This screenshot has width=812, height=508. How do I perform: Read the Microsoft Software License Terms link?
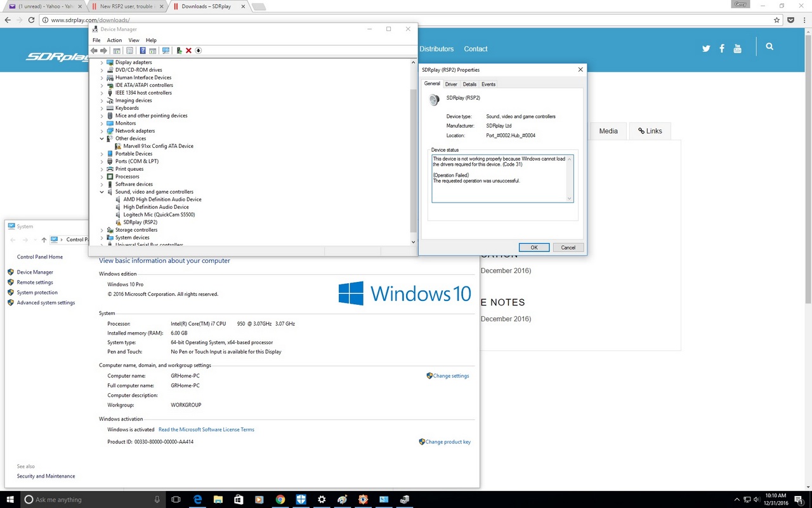click(206, 430)
